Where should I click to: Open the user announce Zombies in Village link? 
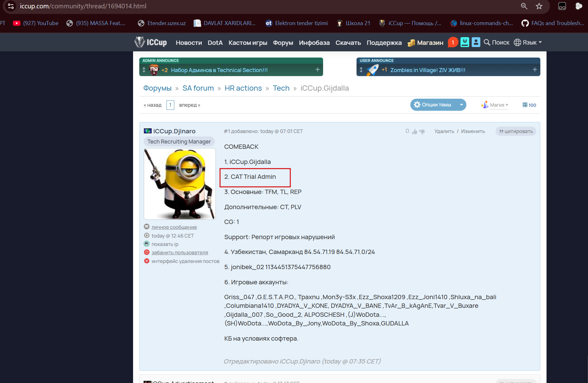pos(428,70)
